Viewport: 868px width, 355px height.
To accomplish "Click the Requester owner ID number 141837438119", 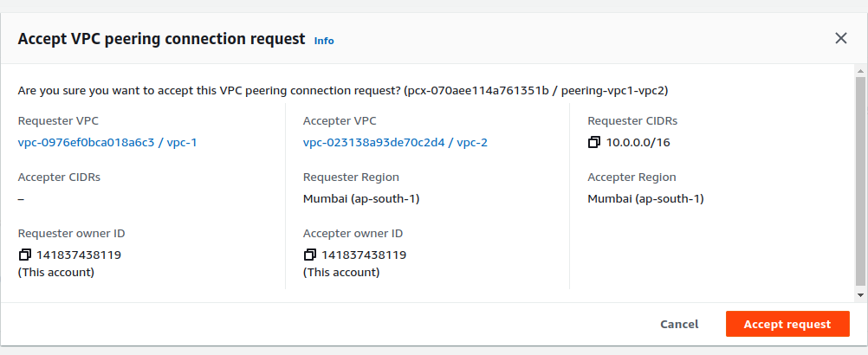I will coord(78,255).
